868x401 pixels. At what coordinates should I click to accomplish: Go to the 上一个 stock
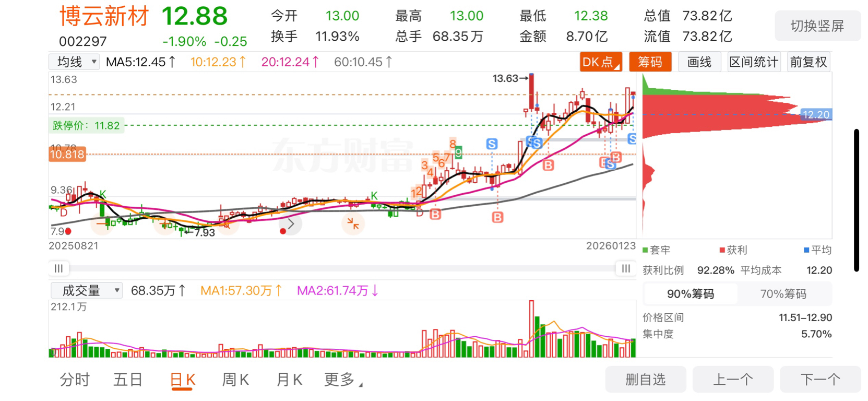tap(733, 380)
